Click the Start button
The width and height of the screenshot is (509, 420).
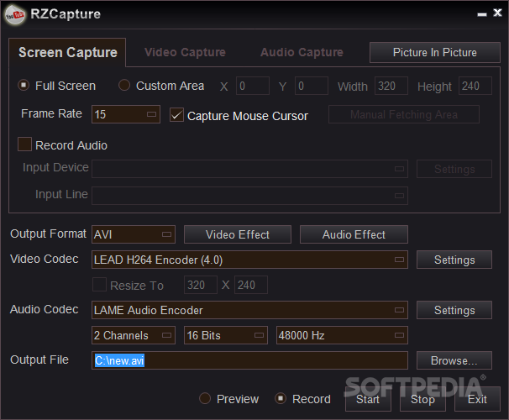368,399
